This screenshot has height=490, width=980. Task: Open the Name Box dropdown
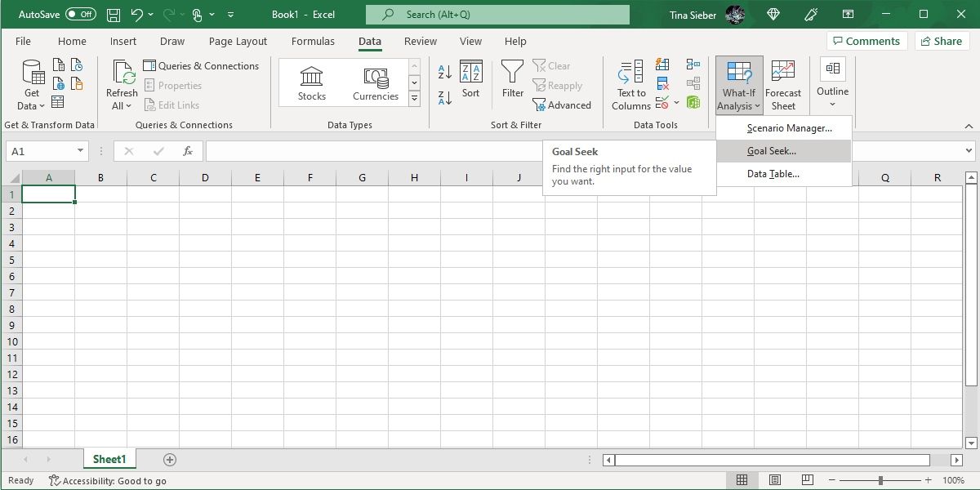point(79,151)
